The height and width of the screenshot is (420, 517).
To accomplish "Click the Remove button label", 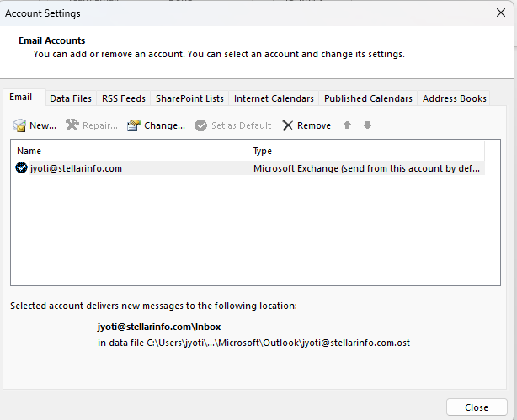I will click(314, 125).
